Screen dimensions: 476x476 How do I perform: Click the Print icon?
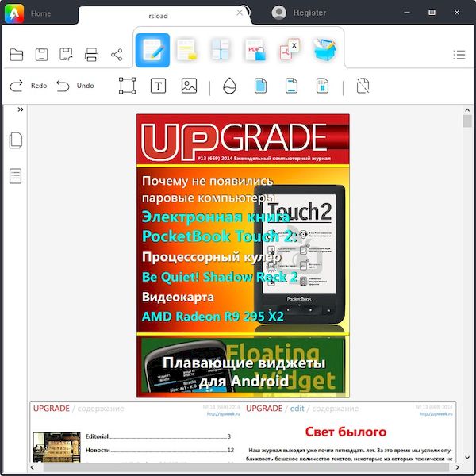coord(91,55)
